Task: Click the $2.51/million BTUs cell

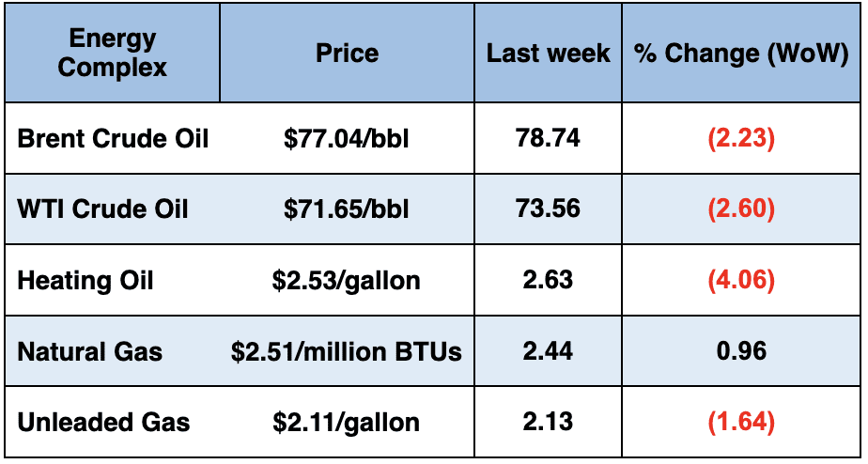Action: 347,351
